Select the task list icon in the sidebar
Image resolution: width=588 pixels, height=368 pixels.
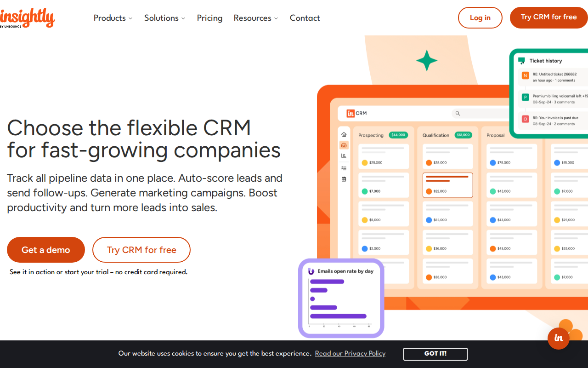click(344, 168)
